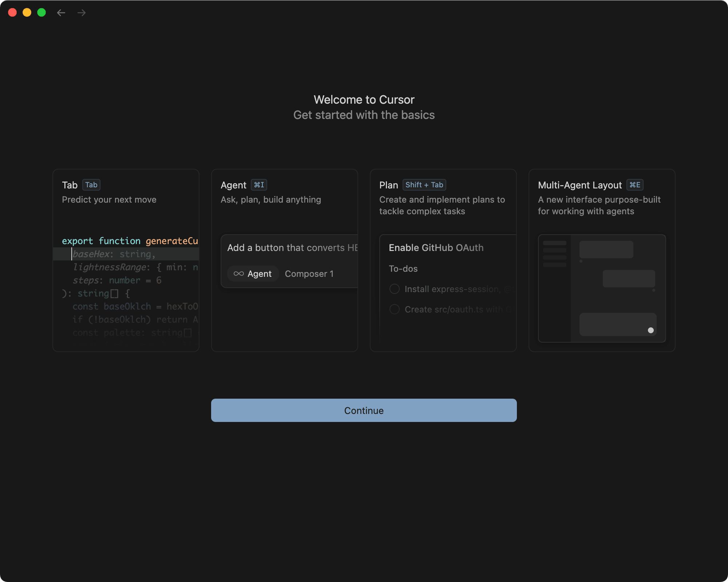Select the Agent pill in the chat box
The image size is (728, 582).
(x=253, y=274)
